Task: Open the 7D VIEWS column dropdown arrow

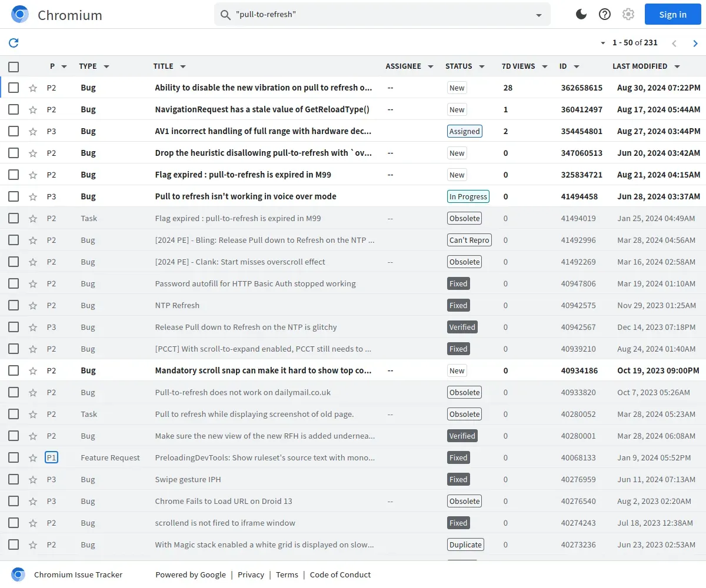Action: tap(545, 66)
